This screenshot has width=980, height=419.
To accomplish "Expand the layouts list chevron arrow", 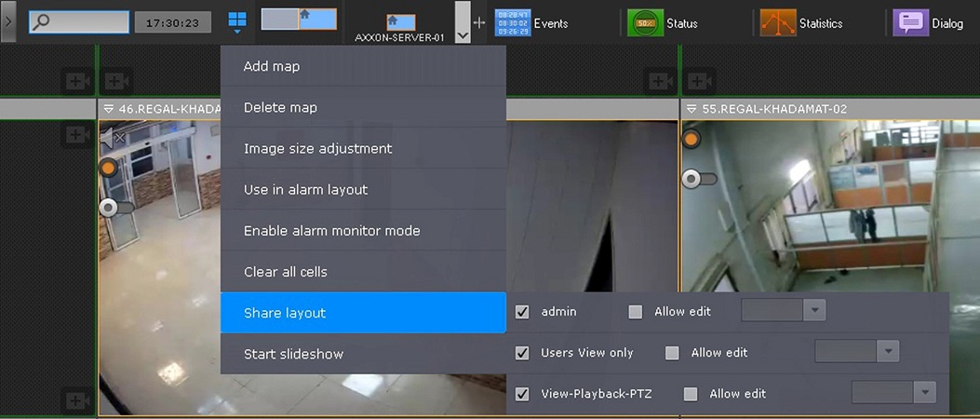I will pos(463,21).
